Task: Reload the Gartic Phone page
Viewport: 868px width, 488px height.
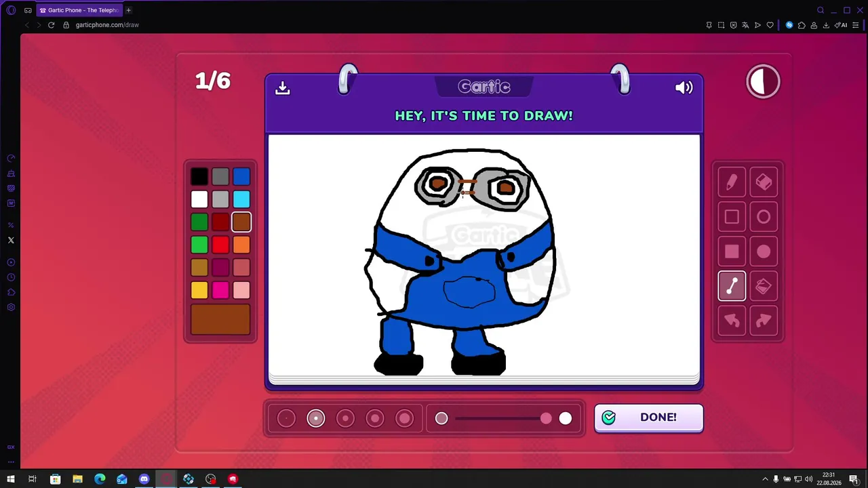Action: click(51, 25)
